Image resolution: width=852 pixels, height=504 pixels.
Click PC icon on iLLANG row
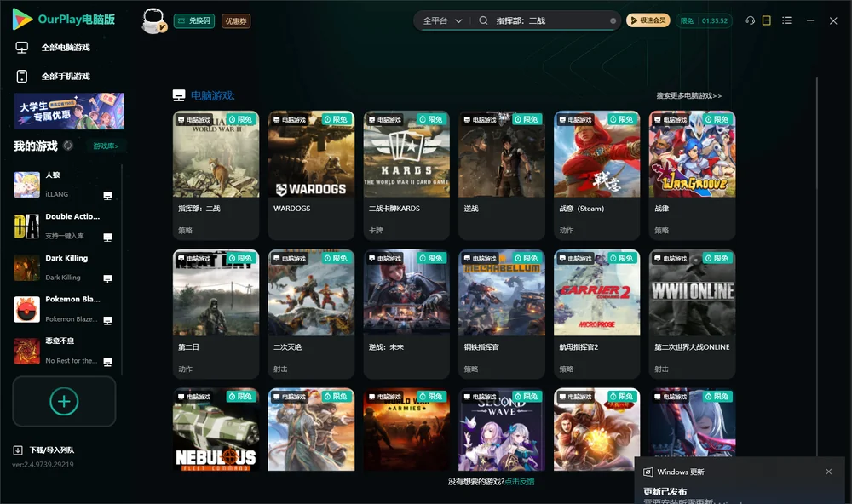[x=107, y=196]
